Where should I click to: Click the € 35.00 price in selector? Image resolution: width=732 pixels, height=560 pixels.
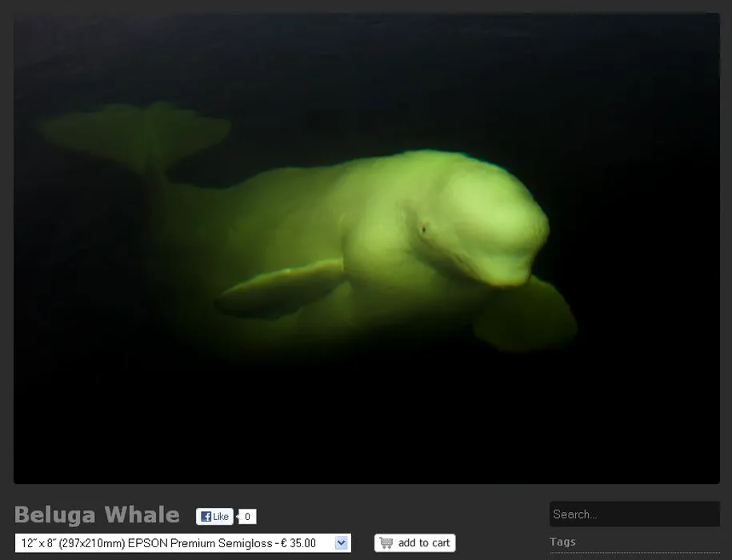pos(296,543)
